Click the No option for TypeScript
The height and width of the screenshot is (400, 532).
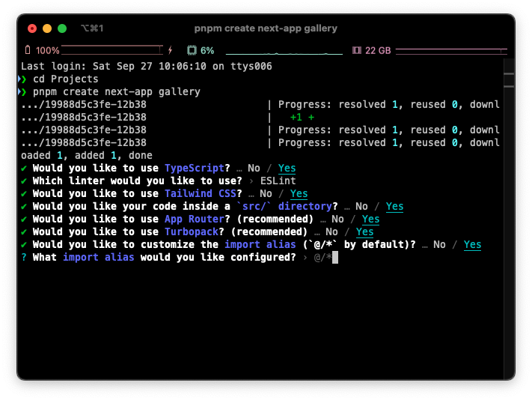254,168
